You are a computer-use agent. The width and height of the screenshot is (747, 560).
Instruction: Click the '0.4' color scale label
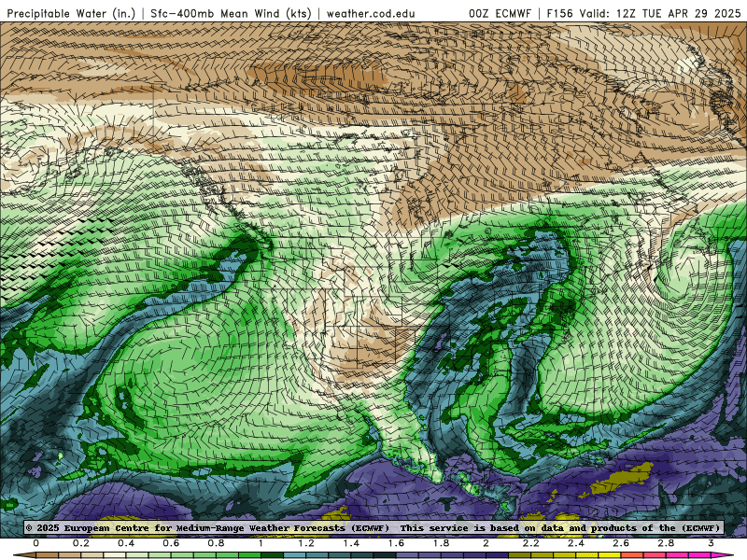tap(126, 543)
